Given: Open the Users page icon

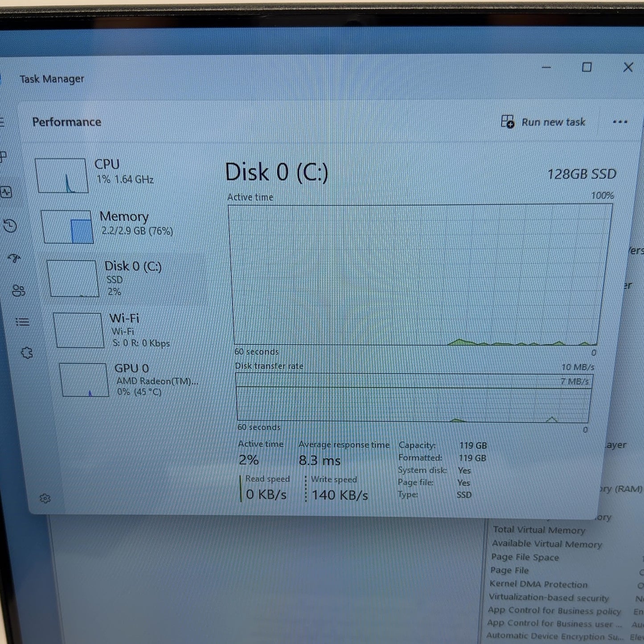Looking at the screenshot, I should click(19, 291).
